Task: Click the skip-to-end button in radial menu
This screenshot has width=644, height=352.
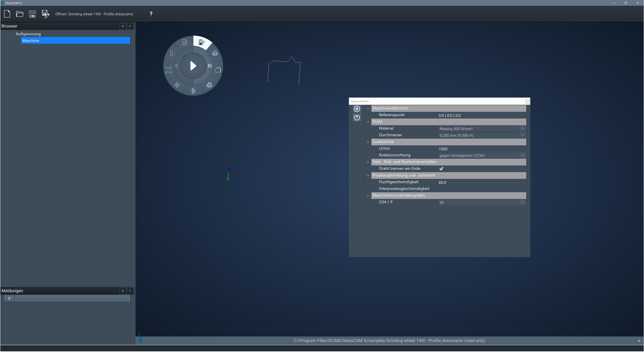Action: (x=210, y=66)
